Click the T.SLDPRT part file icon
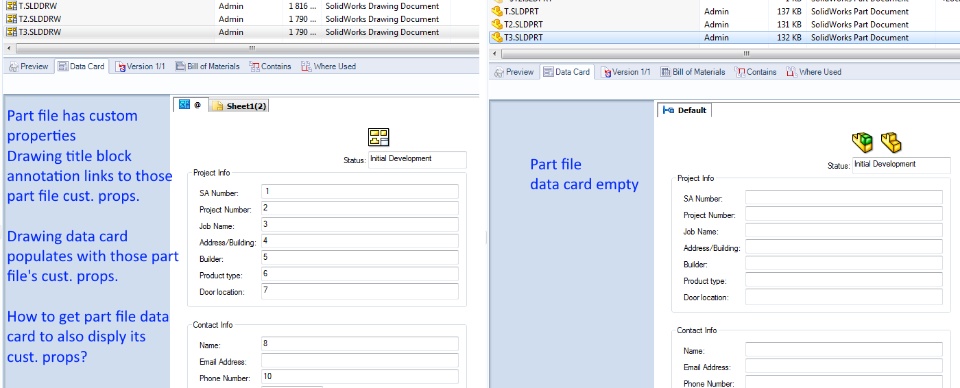The image size is (960, 388). (497, 11)
